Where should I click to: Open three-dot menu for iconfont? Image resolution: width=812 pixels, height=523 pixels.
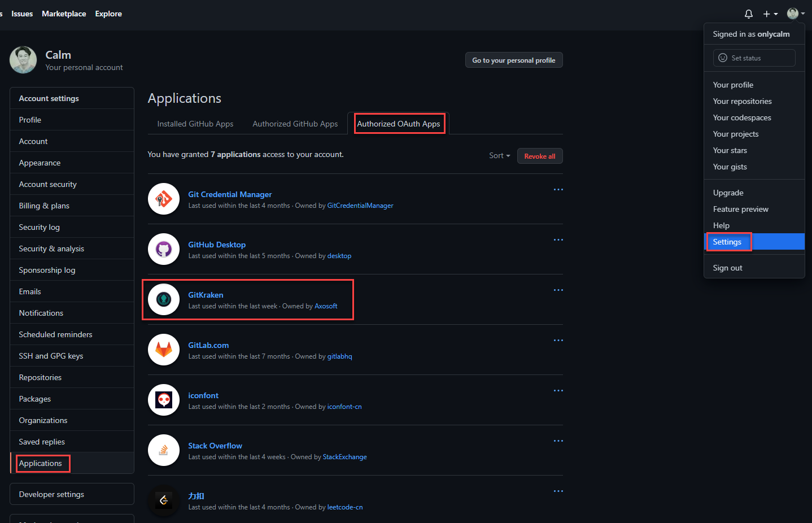click(x=558, y=391)
